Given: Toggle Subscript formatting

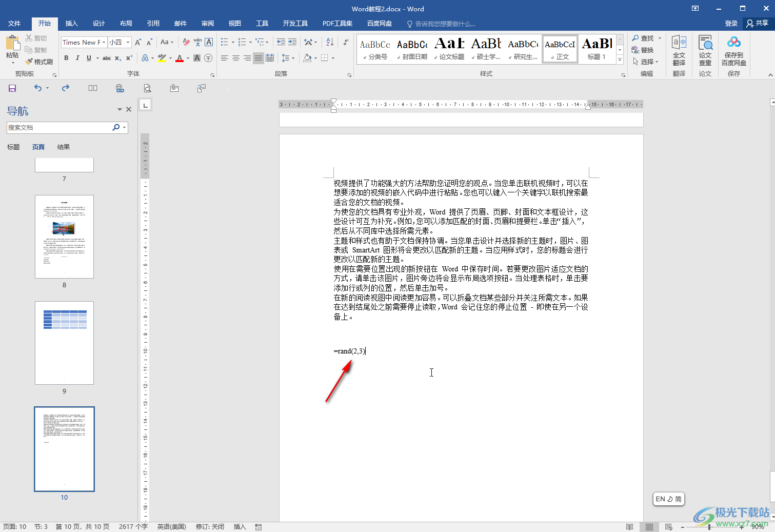Looking at the screenshot, I should [118, 58].
